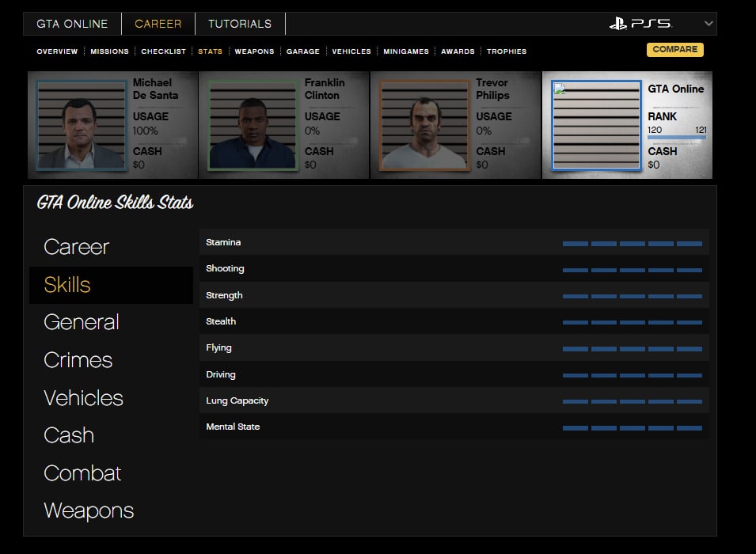This screenshot has height=554, width=756.
Task: Click the Flying skill bar
Action: pyautogui.click(x=632, y=349)
